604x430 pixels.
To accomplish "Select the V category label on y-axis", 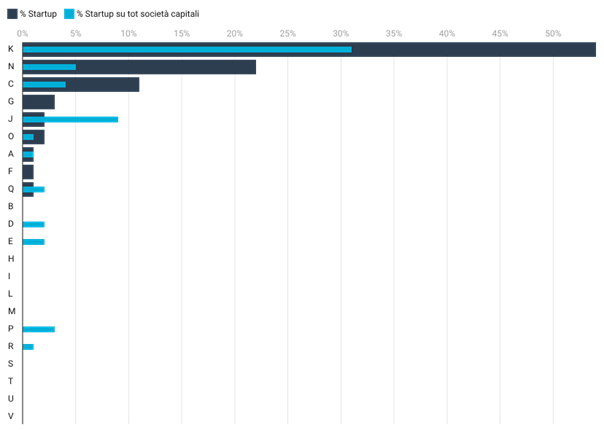I will pos(10,415).
